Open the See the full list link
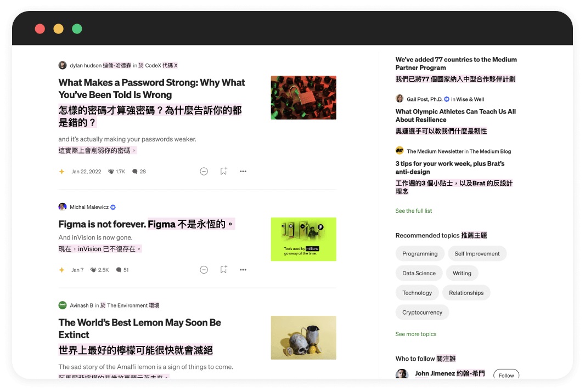Viewport: 585px width, 392px height. pyautogui.click(x=413, y=211)
